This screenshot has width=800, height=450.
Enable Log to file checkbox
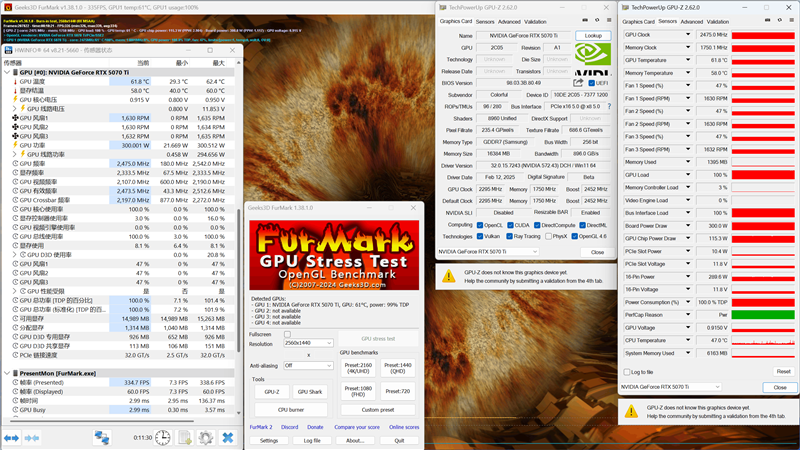627,372
